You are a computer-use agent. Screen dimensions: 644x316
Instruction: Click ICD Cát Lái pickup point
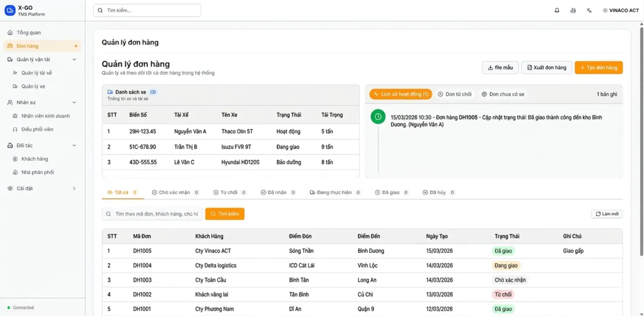pyautogui.click(x=302, y=266)
